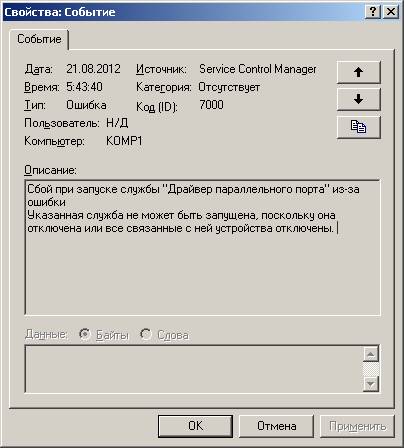Copy event details to clipboard
This screenshot has width=404, height=448.
tap(358, 127)
